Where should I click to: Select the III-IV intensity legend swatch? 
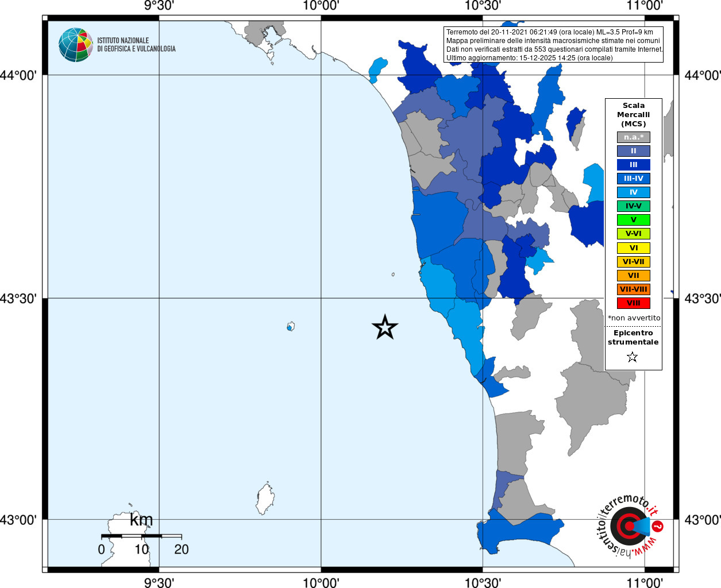click(x=634, y=179)
